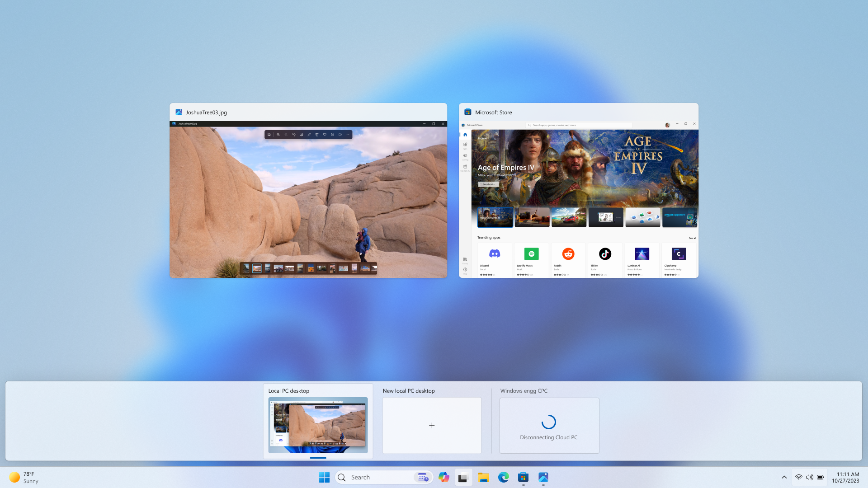Click the Windows logo taskbar button

[324, 477]
